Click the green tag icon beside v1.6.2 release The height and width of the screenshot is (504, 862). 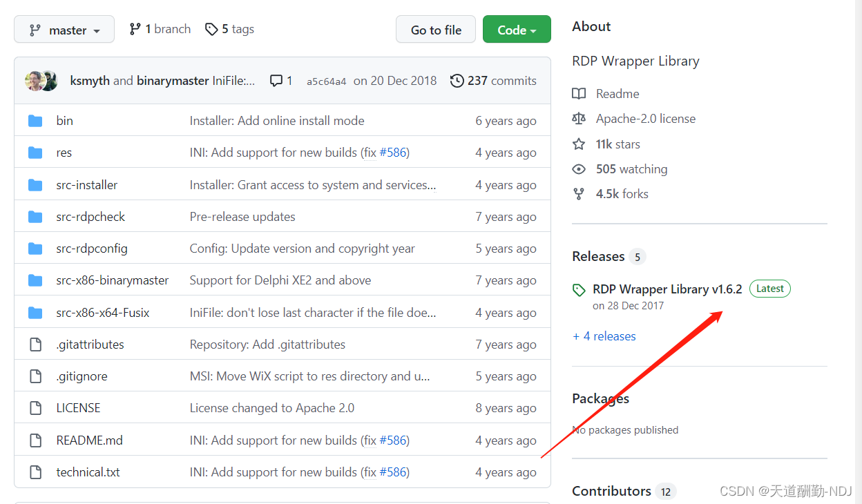click(x=579, y=291)
